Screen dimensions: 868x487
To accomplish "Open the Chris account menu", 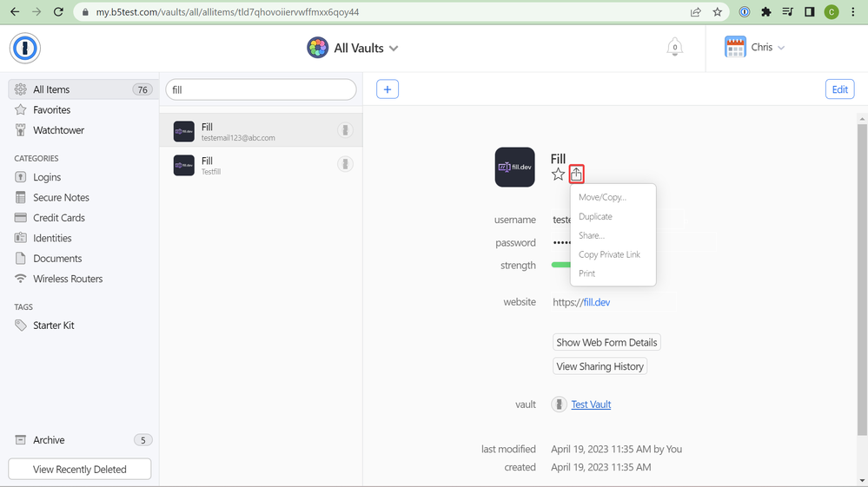I will [754, 48].
